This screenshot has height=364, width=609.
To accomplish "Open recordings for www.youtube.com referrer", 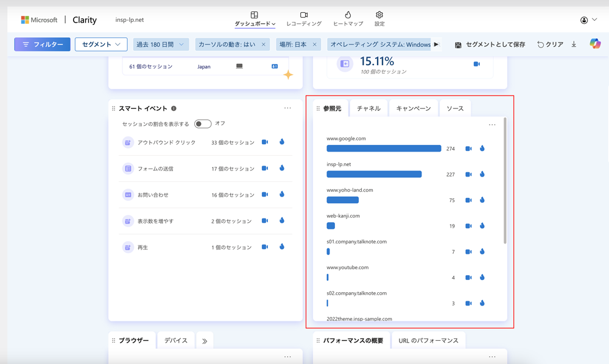I will [468, 278].
